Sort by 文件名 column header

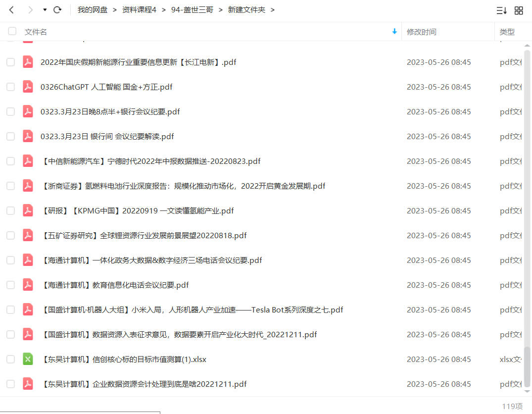(x=36, y=32)
